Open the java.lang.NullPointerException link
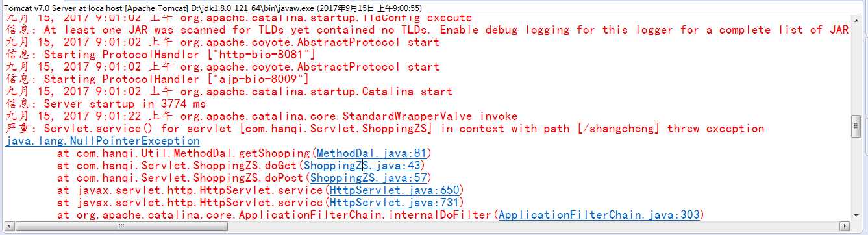868x235 pixels. (103, 141)
